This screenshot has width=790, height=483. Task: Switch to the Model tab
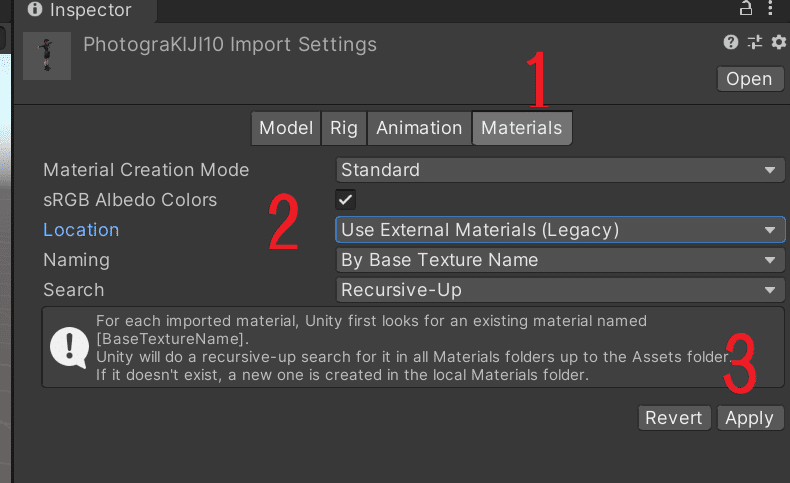click(286, 128)
